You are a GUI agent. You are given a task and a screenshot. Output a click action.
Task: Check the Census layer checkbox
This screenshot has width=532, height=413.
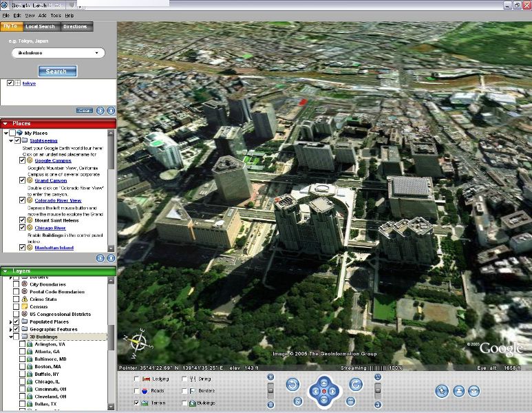click(16, 306)
